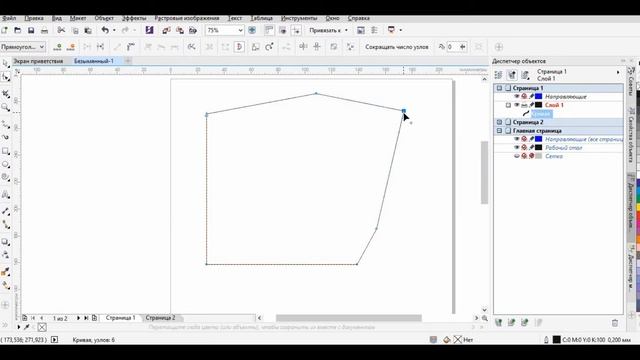Screen dimensions: 640x360
Task: Go to next page with the navigator arrow
Action: (78, 318)
